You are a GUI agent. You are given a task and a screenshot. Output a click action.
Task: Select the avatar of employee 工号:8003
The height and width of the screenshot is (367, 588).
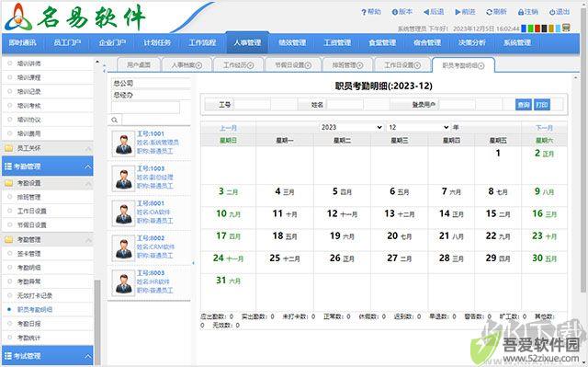123,283
